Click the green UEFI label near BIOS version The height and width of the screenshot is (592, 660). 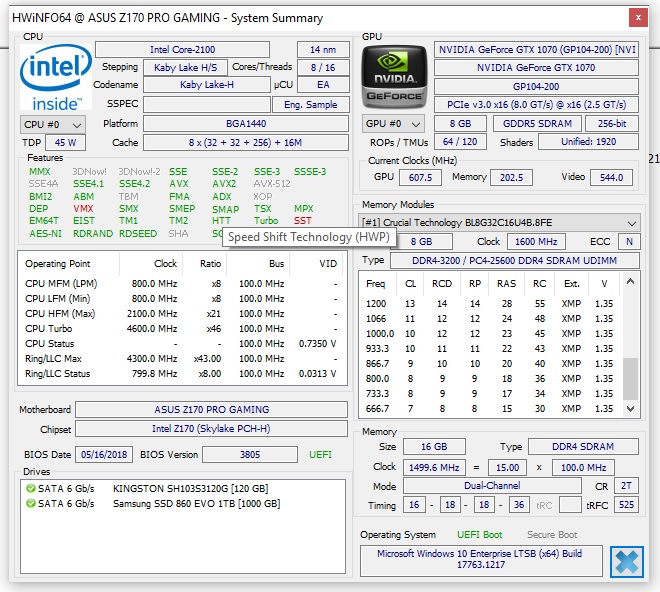tap(320, 455)
